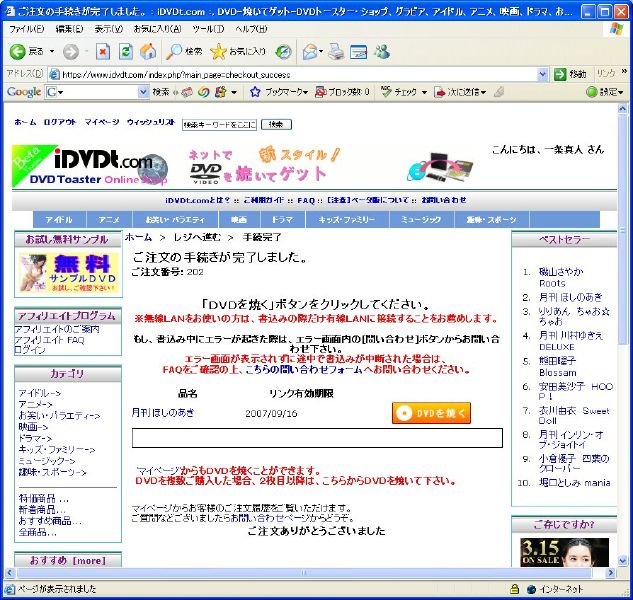Image resolution: width=633 pixels, height=600 pixels.
Task: Open the ファイル menu
Action: (x=27, y=29)
